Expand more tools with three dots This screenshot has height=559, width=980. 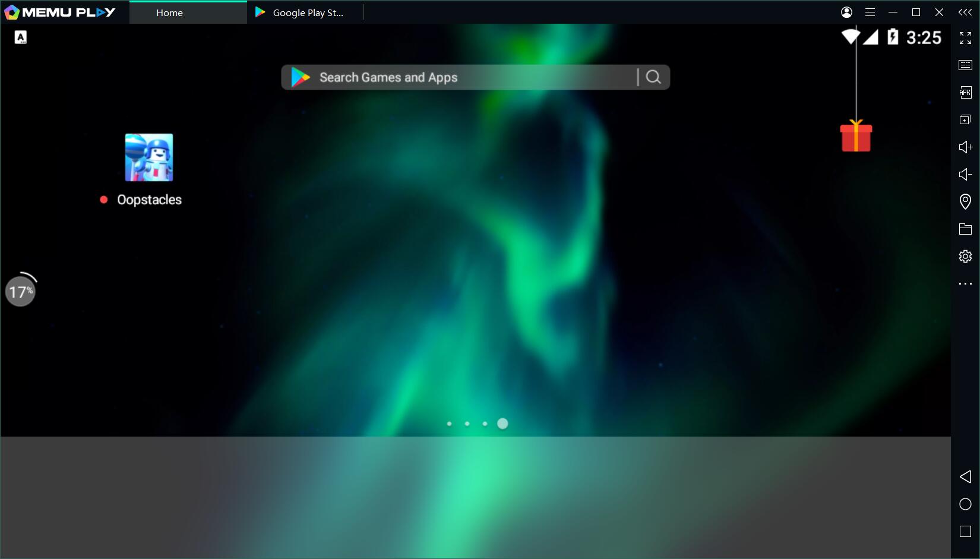(965, 284)
